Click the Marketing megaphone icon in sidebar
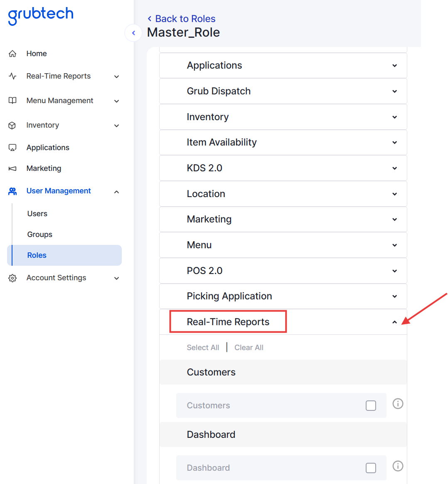The height and width of the screenshot is (484, 448). 12,168
